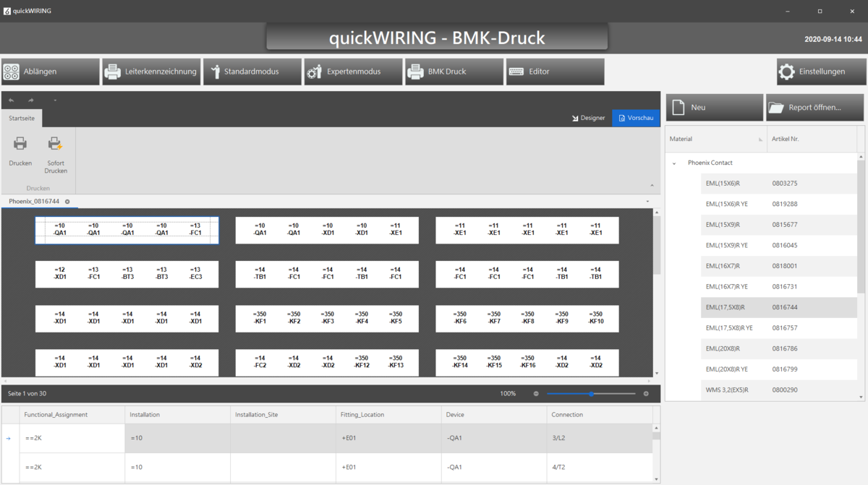Click the zoom in plus icon
868x485 pixels.
pos(646,394)
